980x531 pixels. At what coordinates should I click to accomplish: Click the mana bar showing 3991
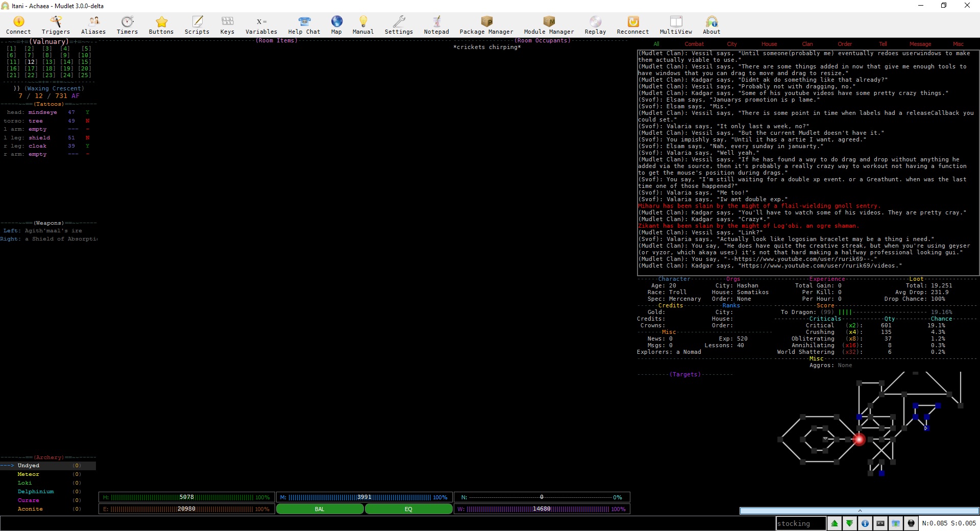point(364,497)
